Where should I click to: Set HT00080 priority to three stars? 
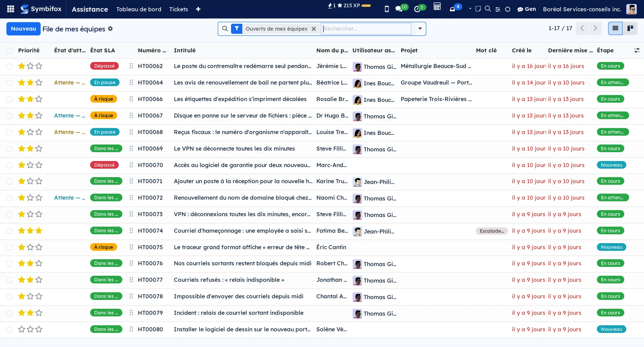(39, 329)
